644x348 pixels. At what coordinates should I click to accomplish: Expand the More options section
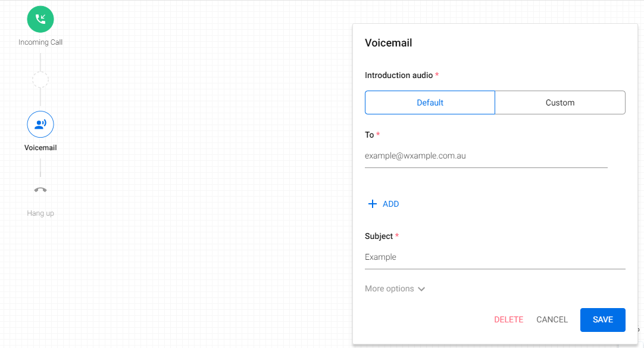pos(389,288)
